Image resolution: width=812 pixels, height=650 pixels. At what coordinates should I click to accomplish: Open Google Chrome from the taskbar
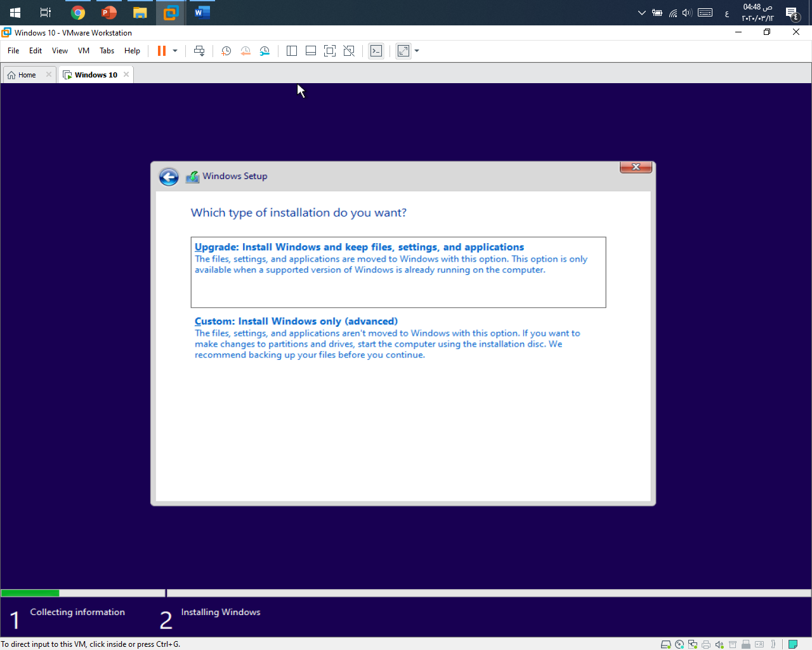click(78, 13)
